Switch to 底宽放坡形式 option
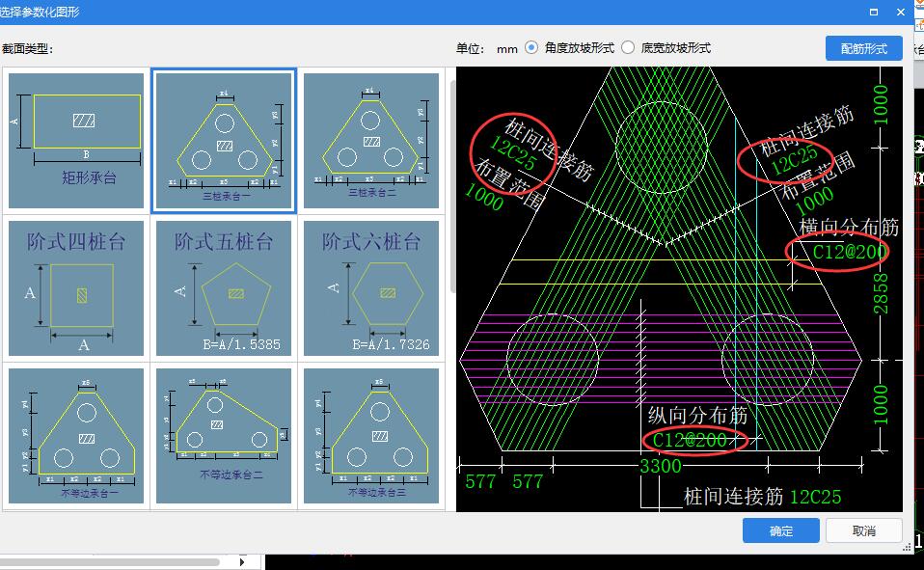 click(x=630, y=48)
